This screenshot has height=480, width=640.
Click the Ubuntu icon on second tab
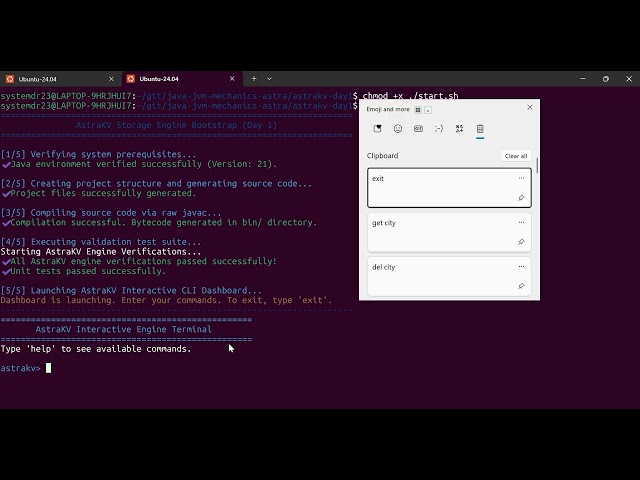click(x=131, y=79)
